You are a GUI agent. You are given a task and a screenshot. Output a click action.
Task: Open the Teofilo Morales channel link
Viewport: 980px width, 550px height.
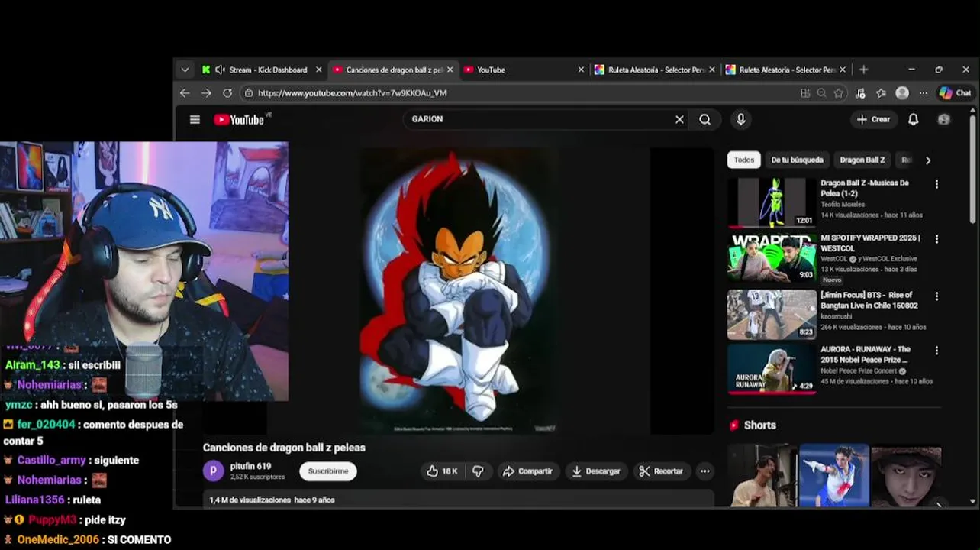[x=844, y=204]
